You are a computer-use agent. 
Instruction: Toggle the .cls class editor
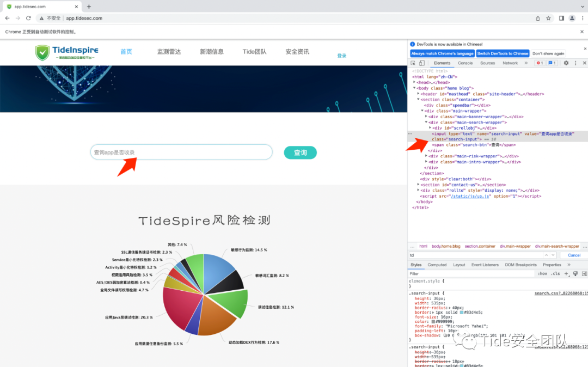pos(555,274)
